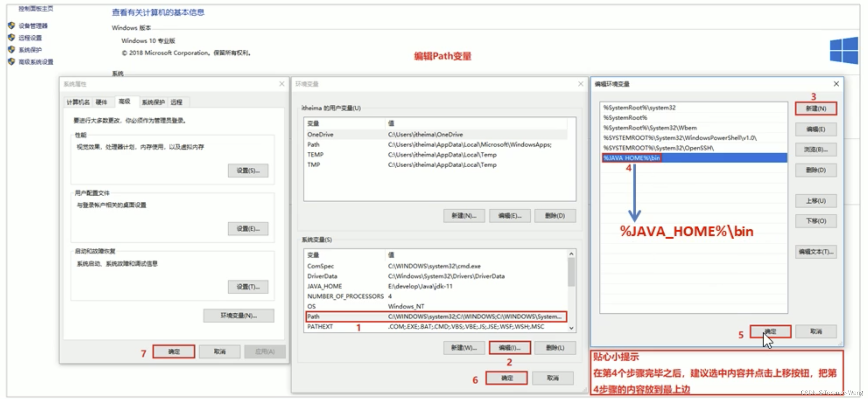Select OS system variable row
Viewport: 868px width, 399px height.
pos(436,306)
